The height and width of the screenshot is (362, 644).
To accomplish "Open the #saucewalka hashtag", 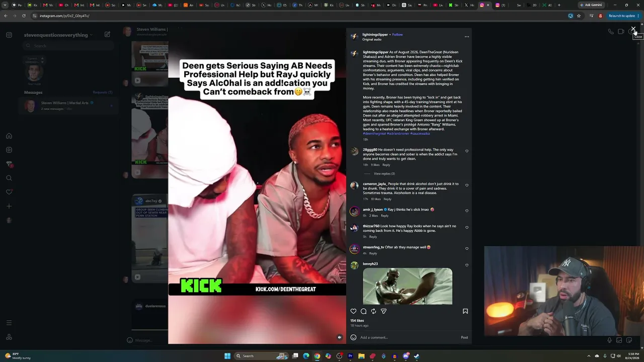I will [420, 134].
